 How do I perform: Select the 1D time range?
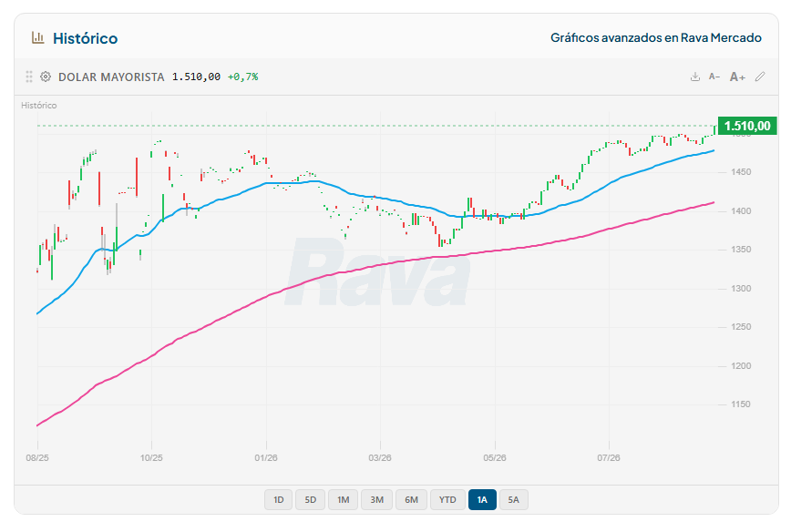click(x=279, y=500)
